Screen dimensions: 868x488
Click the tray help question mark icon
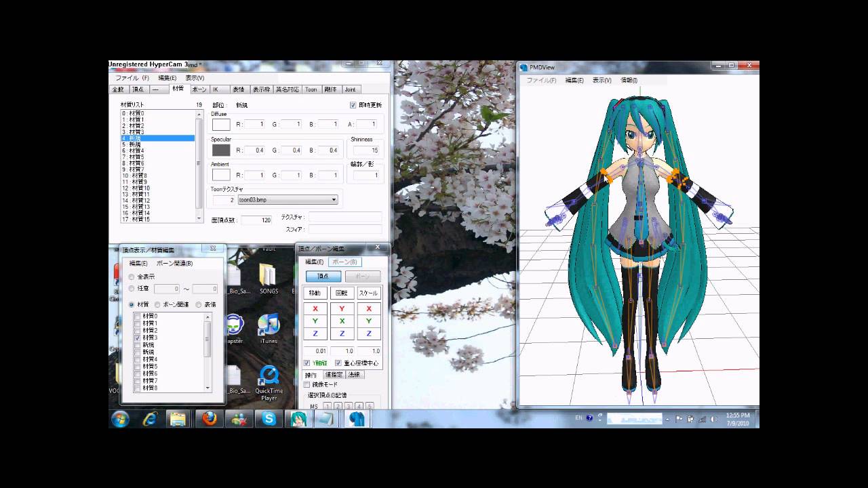[x=589, y=418]
